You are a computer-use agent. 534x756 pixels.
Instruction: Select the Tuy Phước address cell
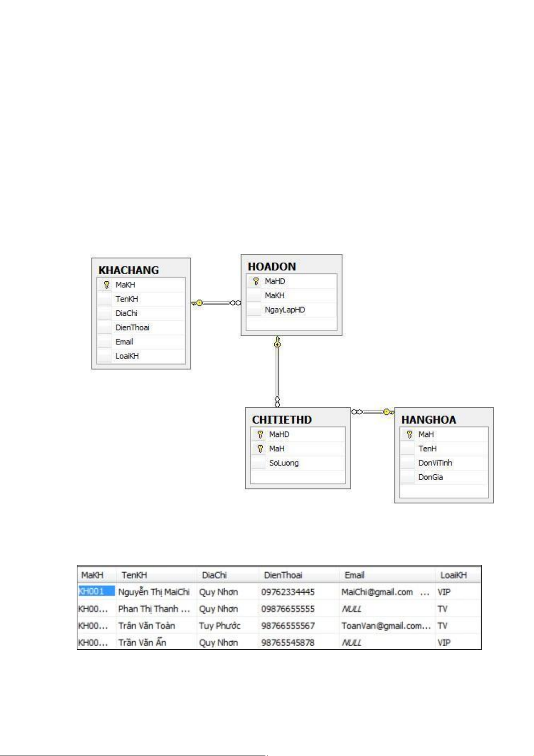tap(220, 626)
